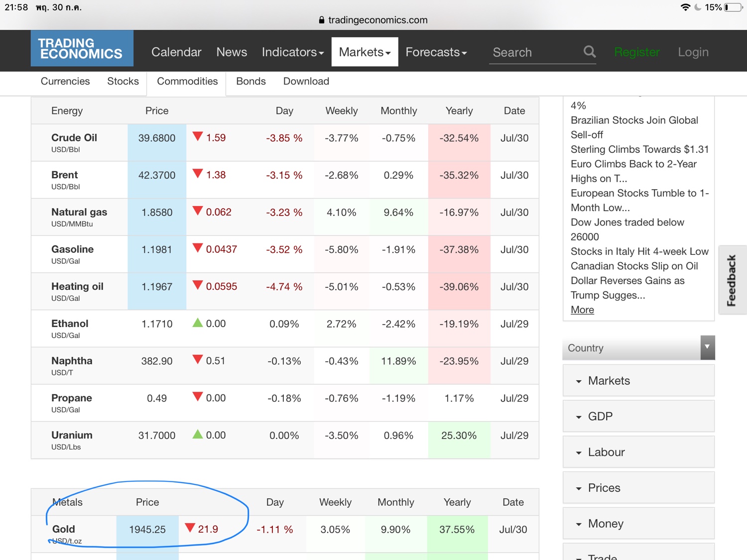
Task: Switch to the Currencies tab
Action: (x=65, y=81)
